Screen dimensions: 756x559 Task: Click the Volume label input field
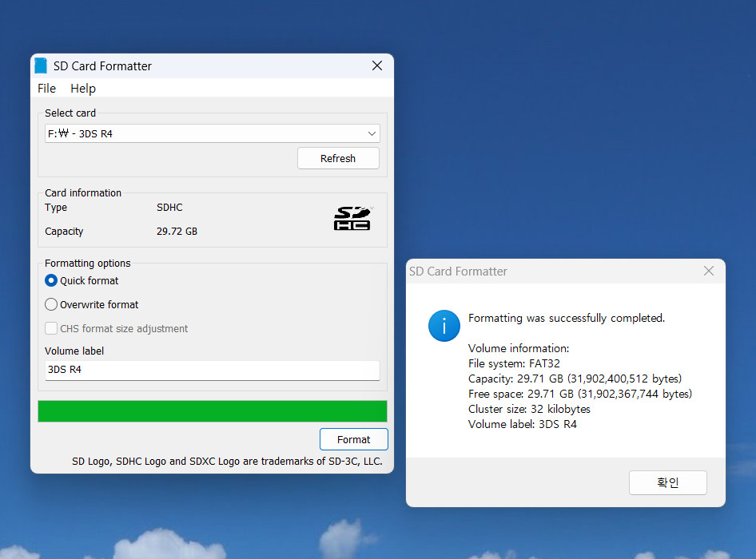point(212,370)
